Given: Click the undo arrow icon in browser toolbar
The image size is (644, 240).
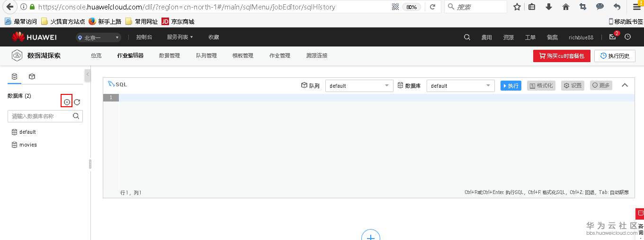Looking at the screenshot, I should (617, 7).
